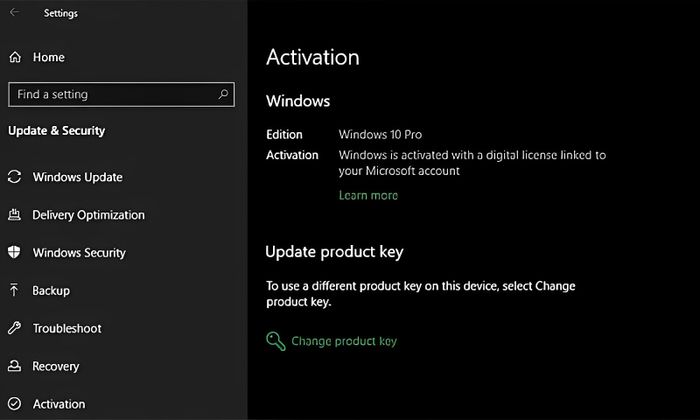The height and width of the screenshot is (420, 700).
Task: Click the Change product key link
Action: pyautogui.click(x=344, y=341)
